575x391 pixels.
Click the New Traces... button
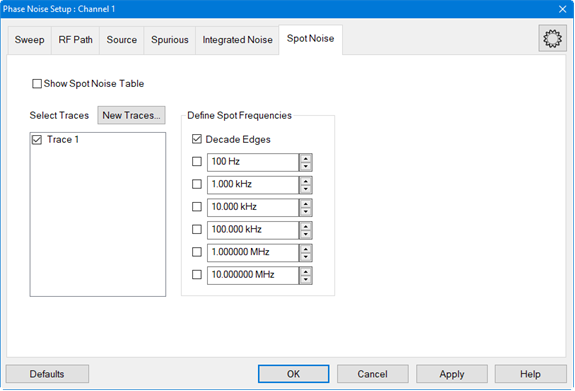point(131,115)
